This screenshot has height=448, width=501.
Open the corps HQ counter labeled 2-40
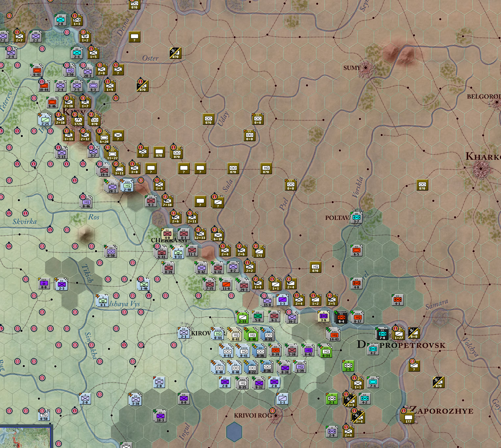[x=127, y=186]
